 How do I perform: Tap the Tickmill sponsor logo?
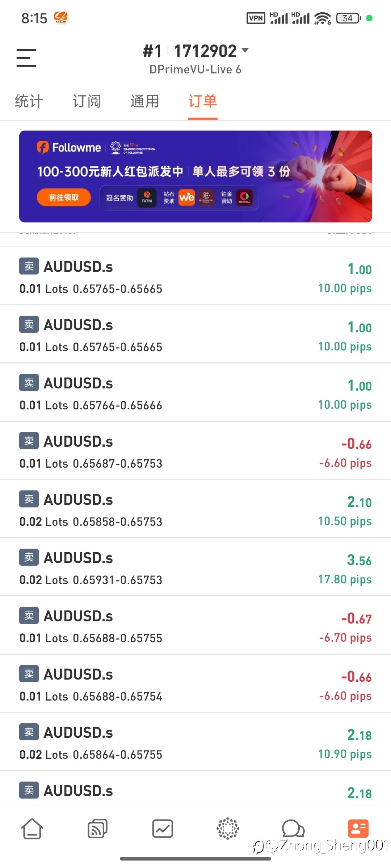(244, 197)
